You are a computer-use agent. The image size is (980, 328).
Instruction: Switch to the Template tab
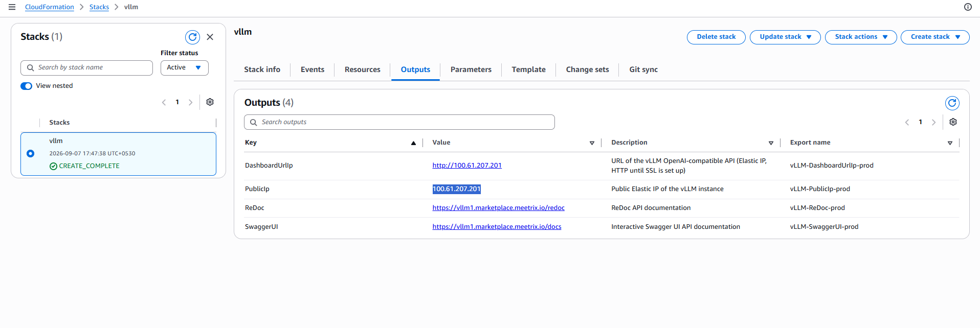528,69
